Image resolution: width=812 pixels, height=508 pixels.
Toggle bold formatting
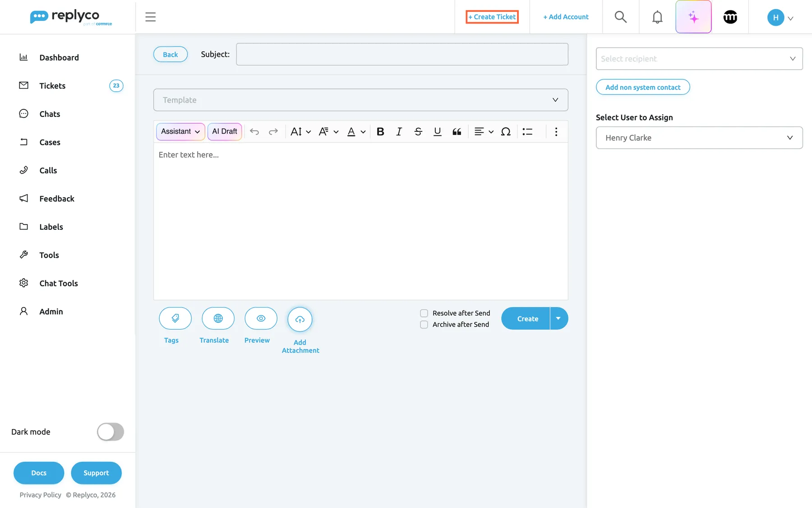380,131
